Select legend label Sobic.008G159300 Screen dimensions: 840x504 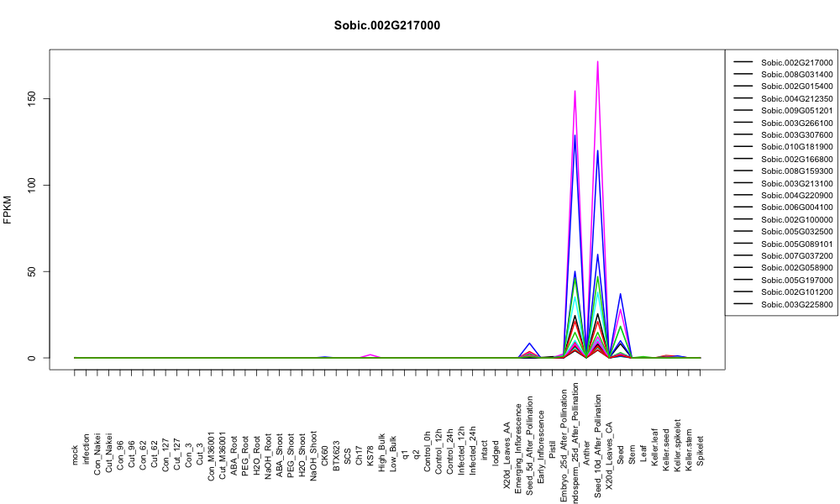tap(796, 171)
